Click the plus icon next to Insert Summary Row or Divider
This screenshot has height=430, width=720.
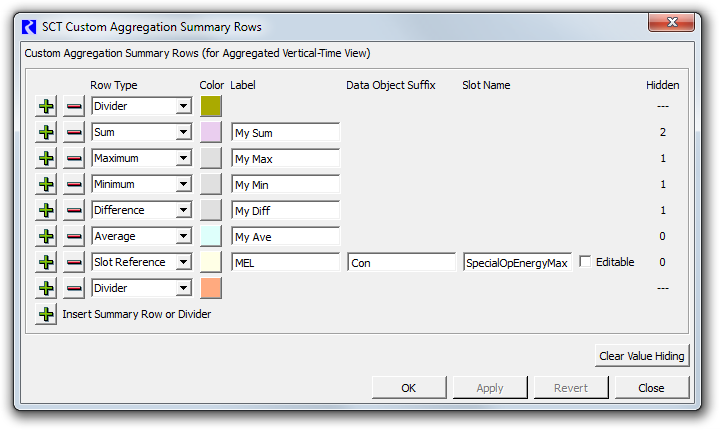(x=46, y=314)
